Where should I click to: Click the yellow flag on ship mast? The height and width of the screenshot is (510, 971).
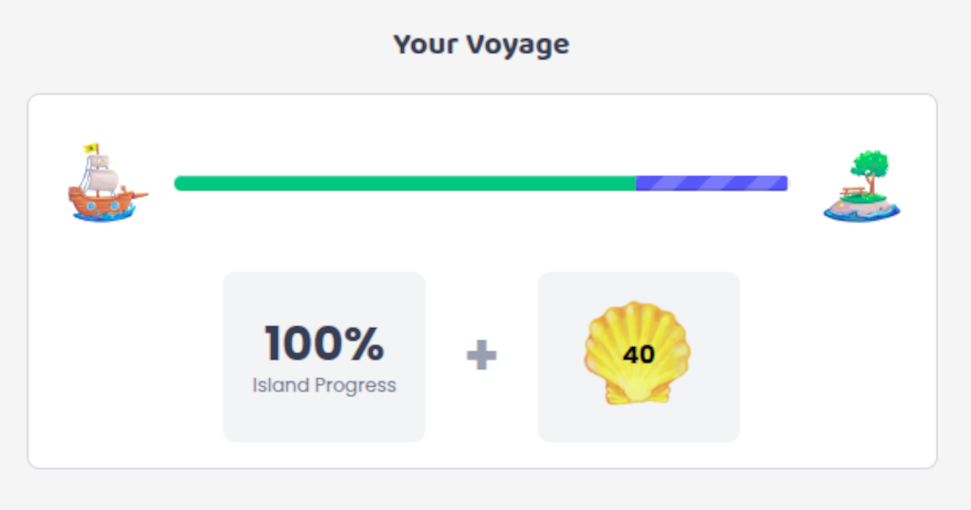click(x=92, y=148)
